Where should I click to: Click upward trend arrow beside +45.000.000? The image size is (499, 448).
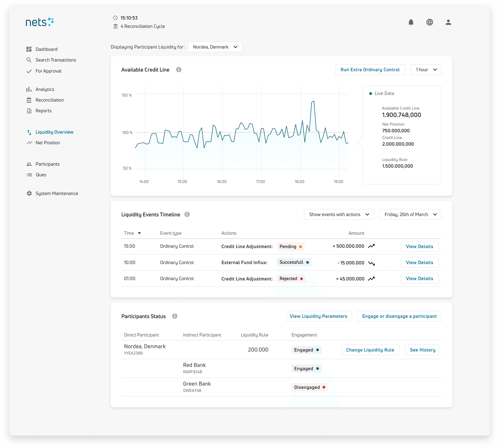pos(371,279)
